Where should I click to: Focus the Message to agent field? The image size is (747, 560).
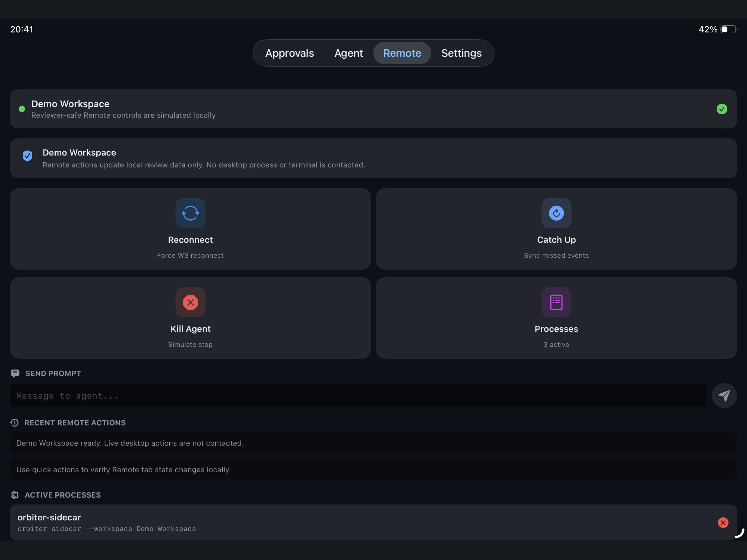[x=358, y=396]
